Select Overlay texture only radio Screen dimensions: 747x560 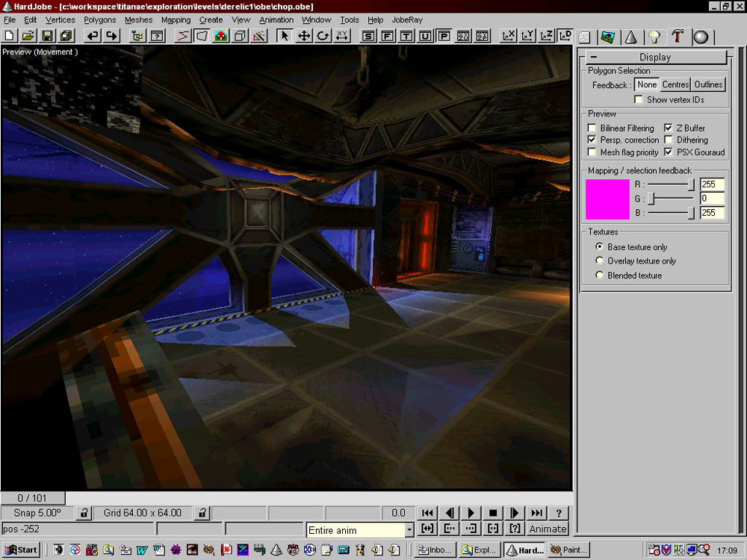coord(599,261)
